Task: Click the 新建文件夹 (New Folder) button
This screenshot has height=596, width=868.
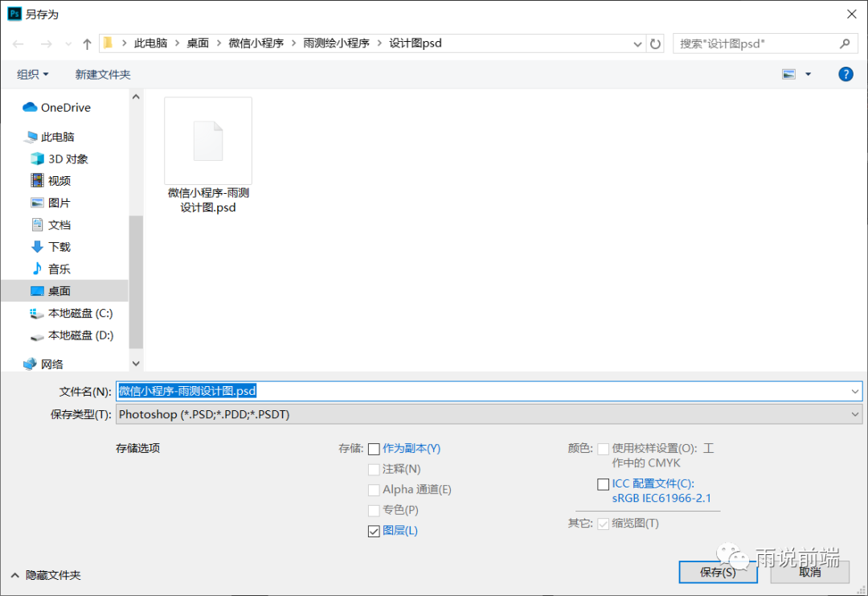Action: click(103, 73)
